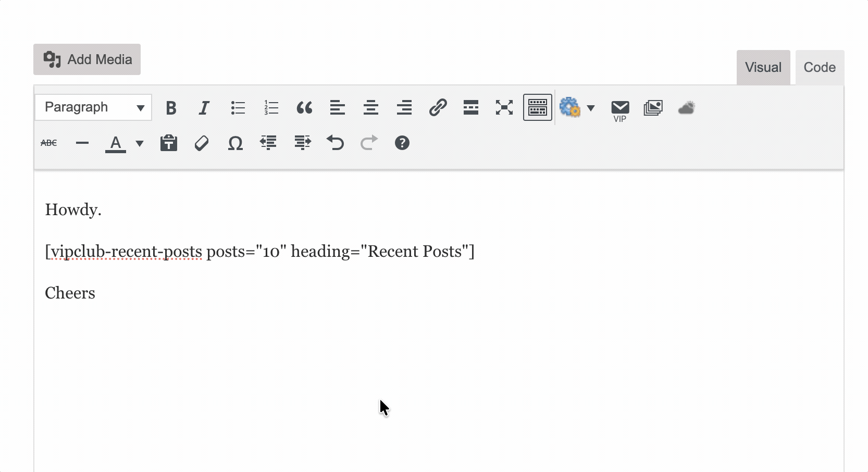
Task: Click the Add Media button
Action: pyautogui.click(x=86, y=59)
